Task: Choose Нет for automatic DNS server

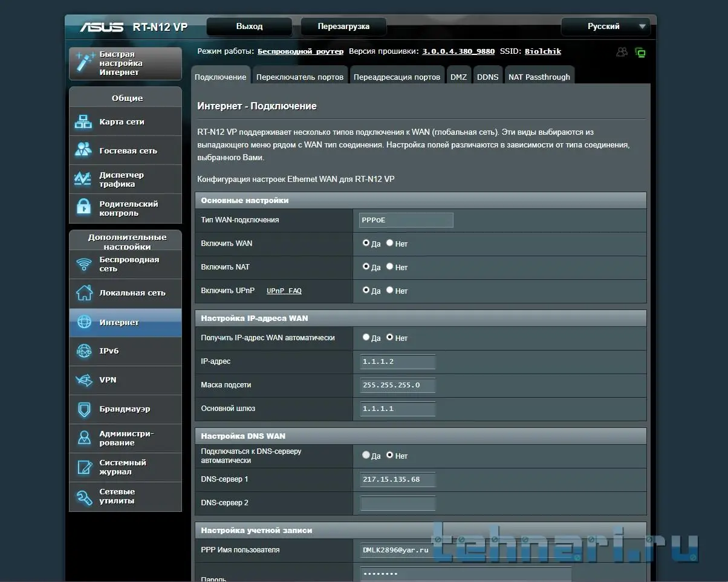Action: (x=390, y=455)
